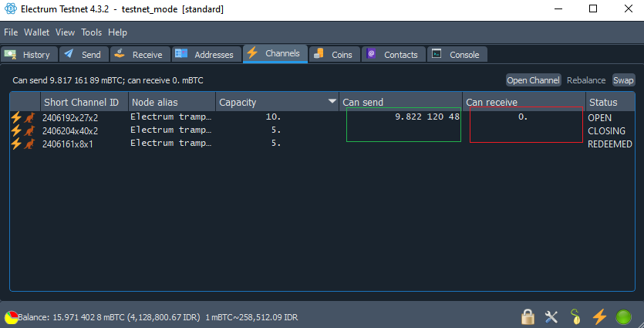Open the View menu
This screenshot has height=328, width=644.
[65, 32]
